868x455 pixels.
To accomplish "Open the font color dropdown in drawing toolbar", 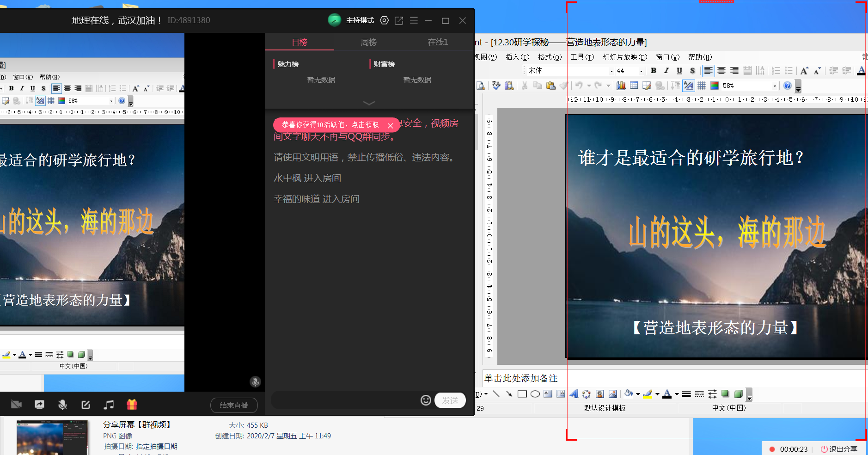I will [x=677, y=394].
